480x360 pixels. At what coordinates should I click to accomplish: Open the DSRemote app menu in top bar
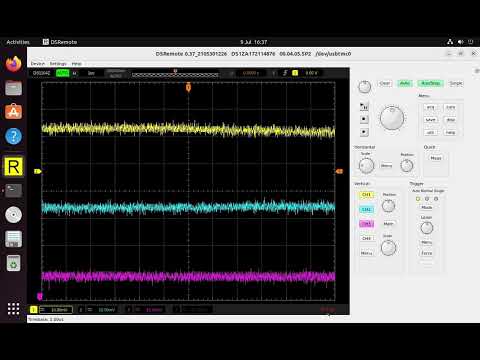[60, 42]
